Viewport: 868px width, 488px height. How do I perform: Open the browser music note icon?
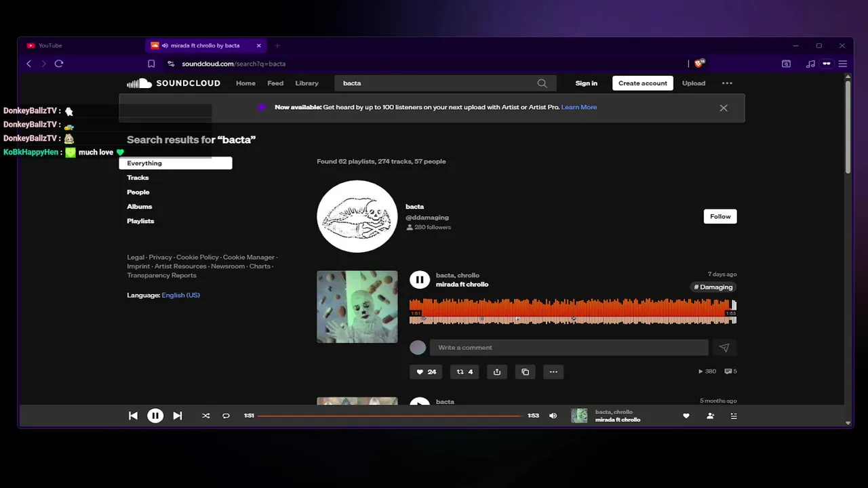[810, 64]
